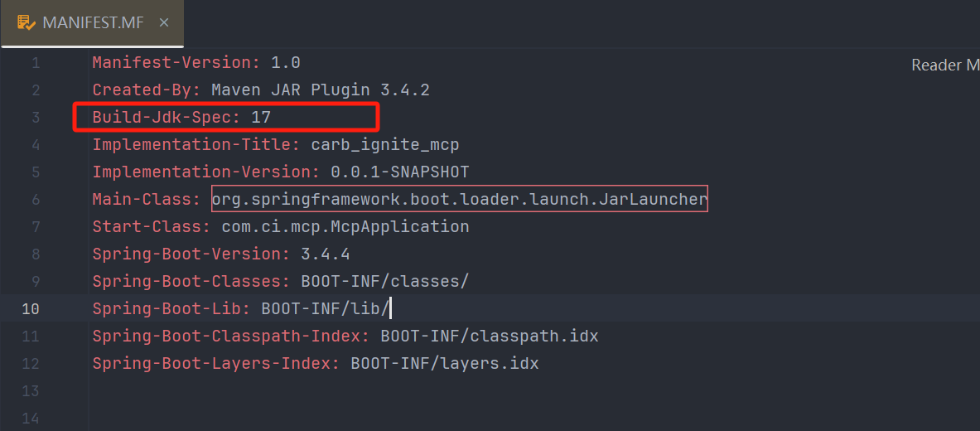
Task: Click the BOOT-INF/classes/ path
Action: point(384,282)
